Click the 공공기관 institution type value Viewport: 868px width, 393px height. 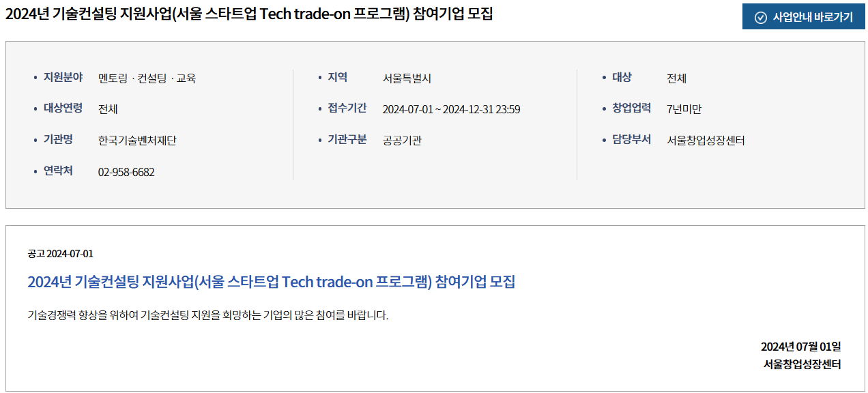point(402,141)
